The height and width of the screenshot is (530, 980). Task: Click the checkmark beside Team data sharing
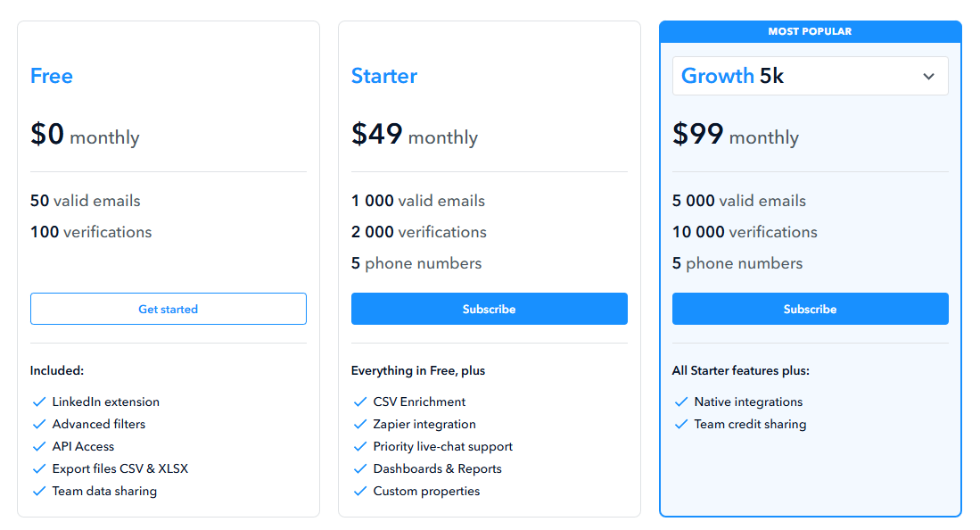39,491
